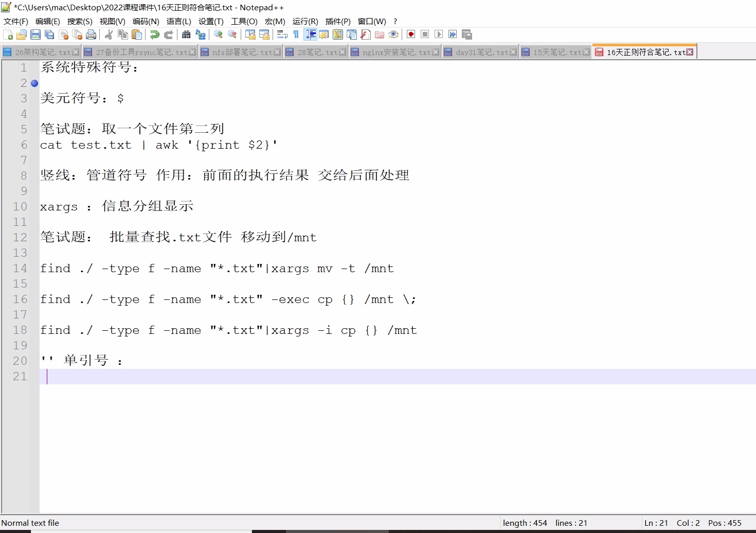The height and width of the screenshot is (533, 756).
Task: Undo the last edit
Action: click(x=154, y=34)
